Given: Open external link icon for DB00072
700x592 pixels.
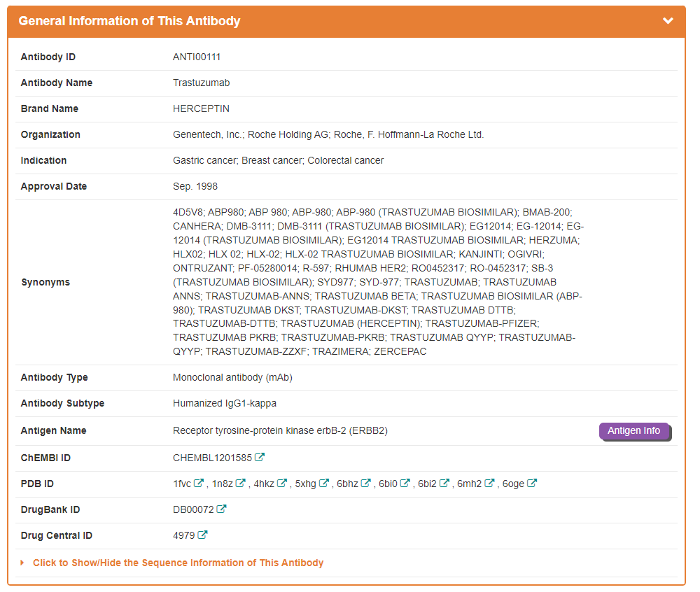Looking at the screenshot, I should point(222,509).
